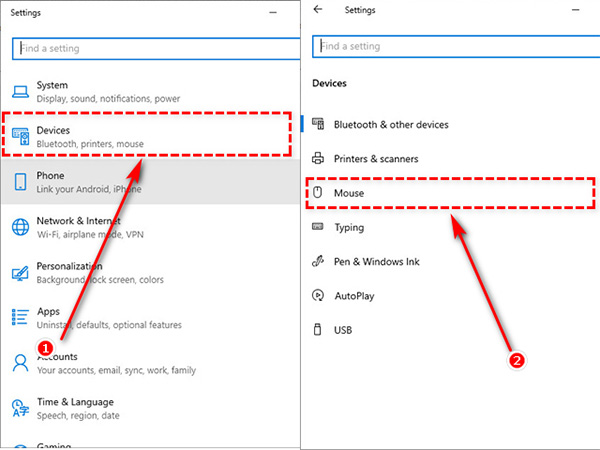Open Pen & Windows Ink settings

coord(378,261)
